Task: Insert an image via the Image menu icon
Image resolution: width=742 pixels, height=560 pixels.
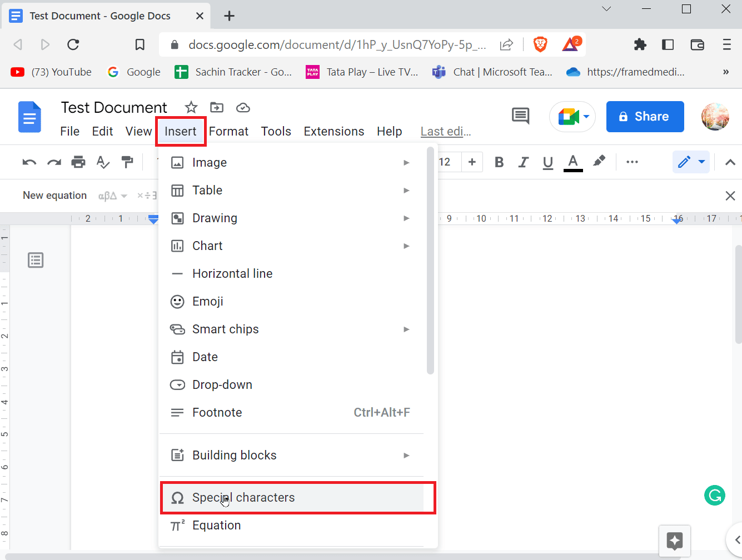Action: click(x=177, y=162)
